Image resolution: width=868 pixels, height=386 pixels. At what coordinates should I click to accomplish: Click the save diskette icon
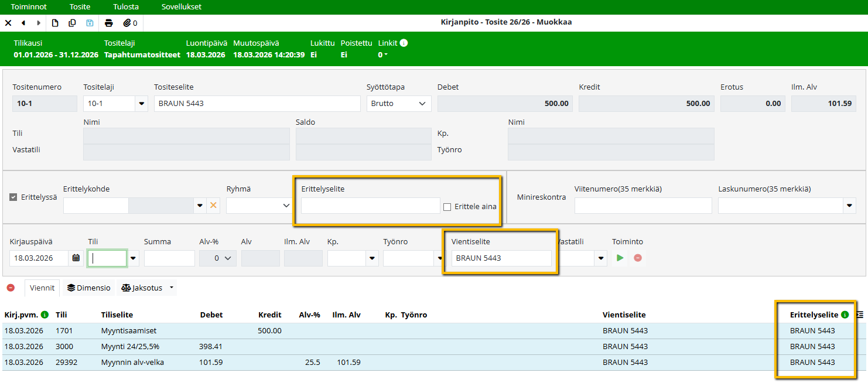pyautogui.click(x=90, y=23)
